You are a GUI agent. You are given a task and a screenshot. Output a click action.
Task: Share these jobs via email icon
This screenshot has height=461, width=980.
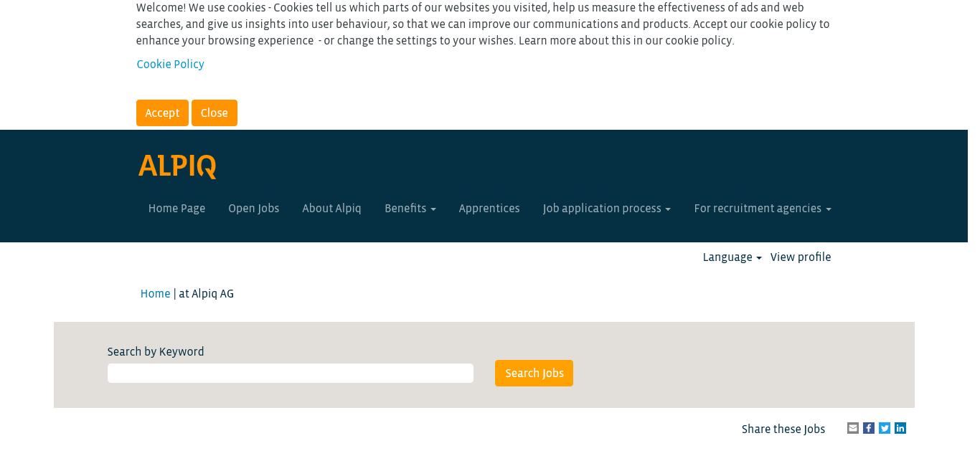point(853,428)
